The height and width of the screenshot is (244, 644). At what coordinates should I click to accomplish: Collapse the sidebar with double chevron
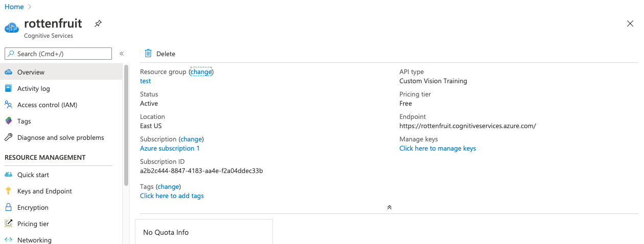[x=122, y=54]
